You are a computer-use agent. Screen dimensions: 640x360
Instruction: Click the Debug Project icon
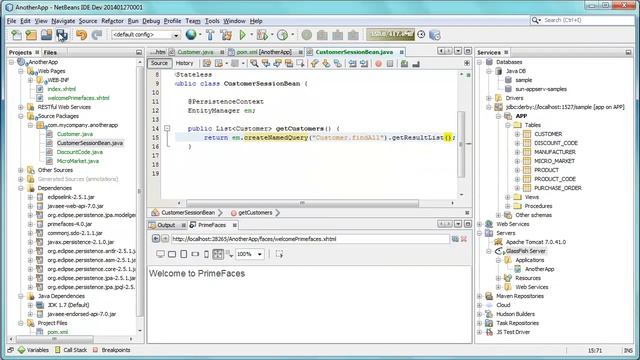262,35
